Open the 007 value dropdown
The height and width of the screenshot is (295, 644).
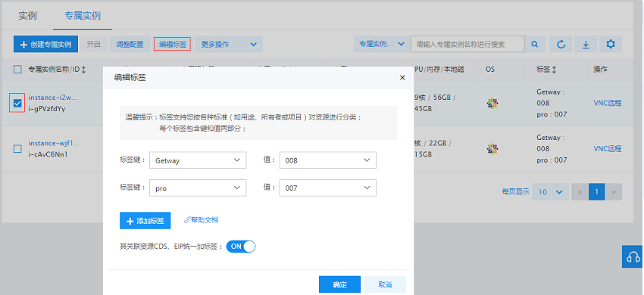tap(328, 188)
